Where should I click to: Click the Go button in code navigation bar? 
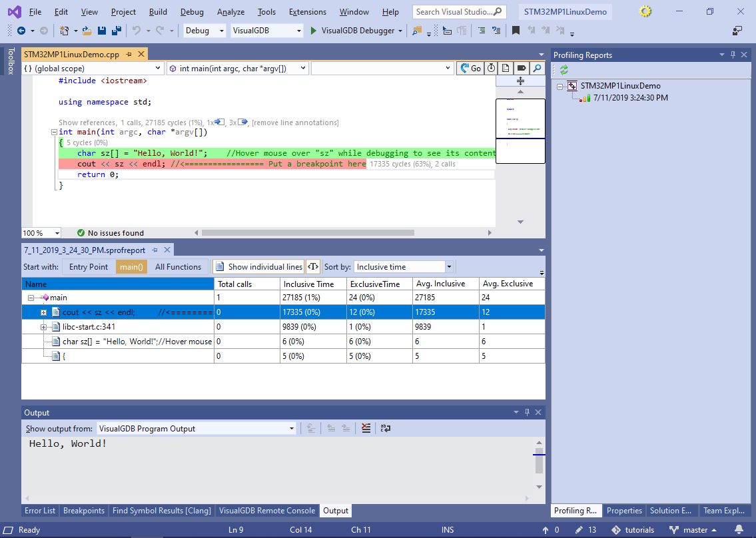tap(470, 69)
